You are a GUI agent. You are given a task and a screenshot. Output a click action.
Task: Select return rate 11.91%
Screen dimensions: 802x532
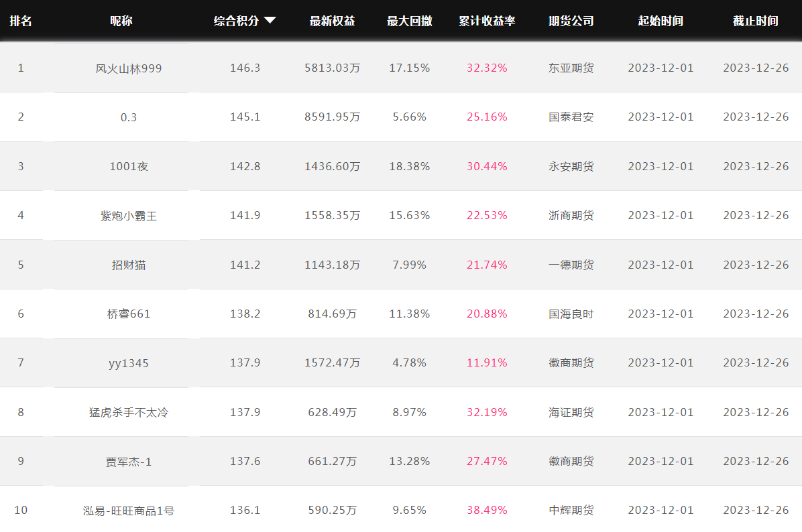(x=487, y=363)
